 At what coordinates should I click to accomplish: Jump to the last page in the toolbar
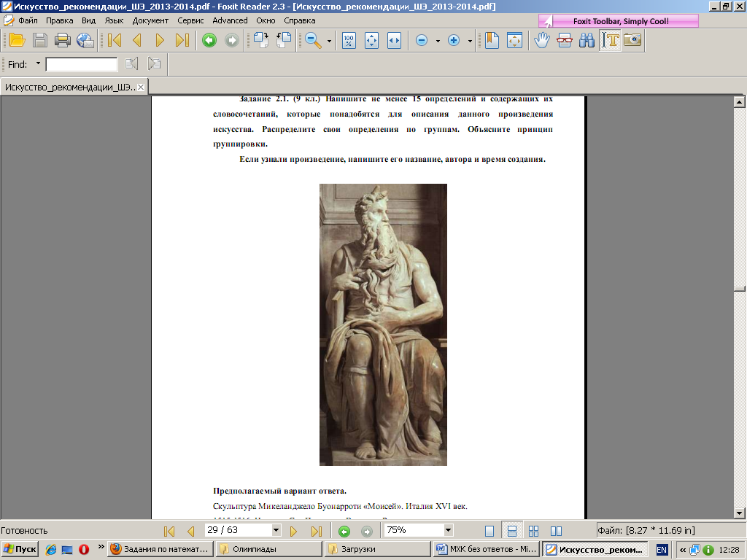point(182,41)
